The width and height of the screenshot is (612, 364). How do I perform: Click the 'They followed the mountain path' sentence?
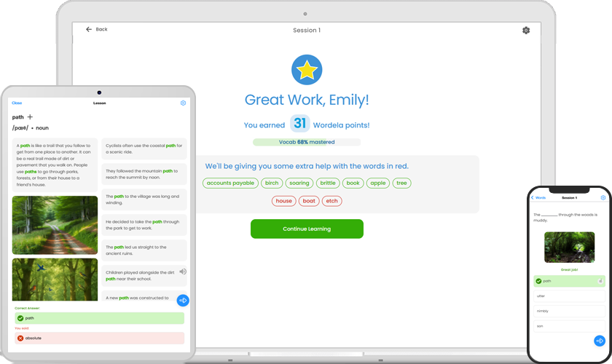[144, 174]
